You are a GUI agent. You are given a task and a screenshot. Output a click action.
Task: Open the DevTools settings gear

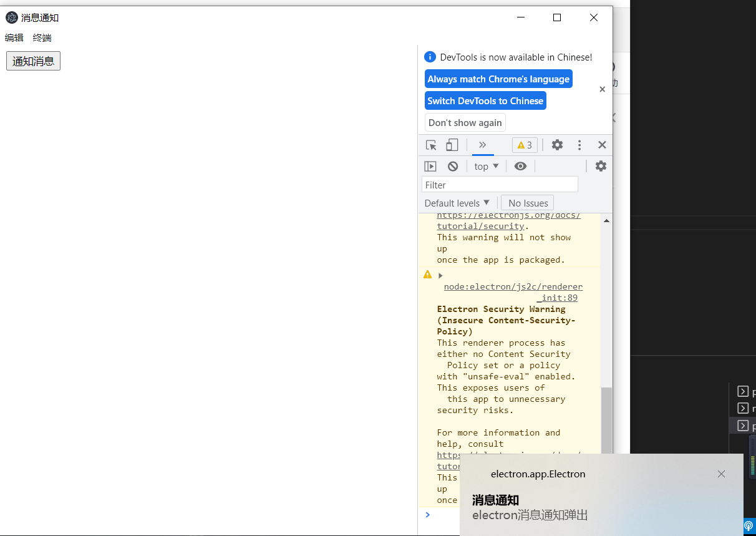557,145
